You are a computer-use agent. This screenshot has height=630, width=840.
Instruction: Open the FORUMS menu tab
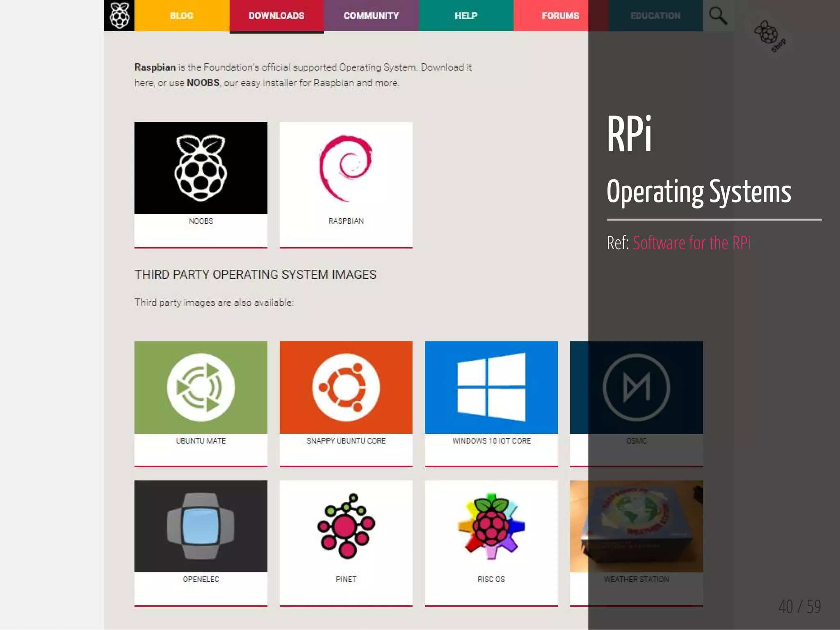point(561,16)
